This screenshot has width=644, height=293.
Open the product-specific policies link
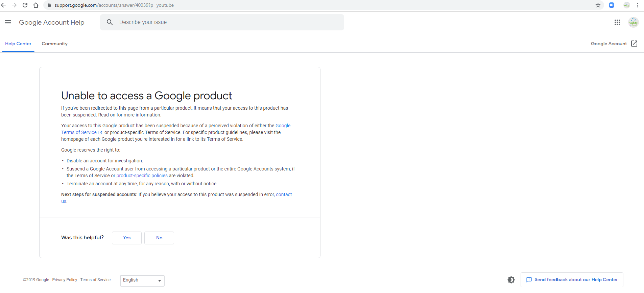(142, 176)
